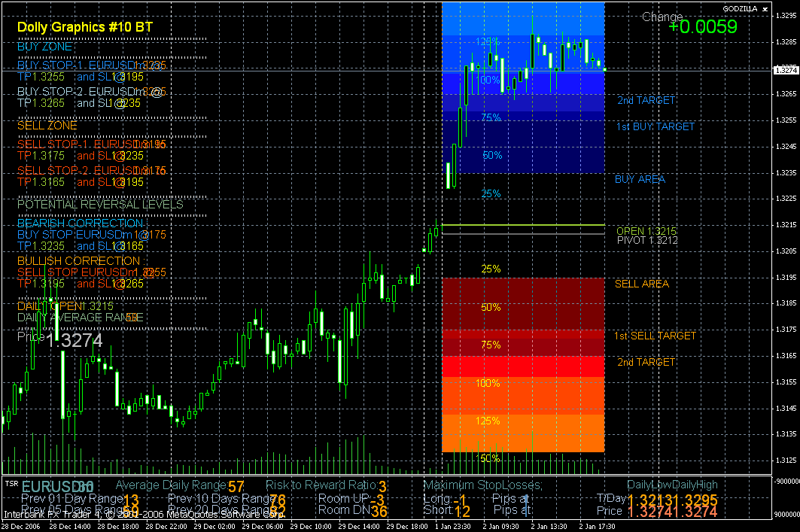800x532 pixels.
Task: Click the 'SELL ZONE' heading label
Action: [47, 126]
